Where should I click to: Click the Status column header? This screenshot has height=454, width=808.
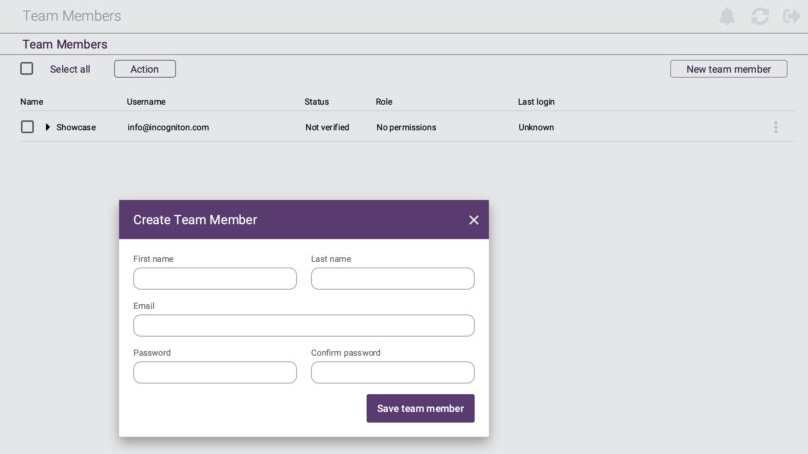[x=316, y=102]
